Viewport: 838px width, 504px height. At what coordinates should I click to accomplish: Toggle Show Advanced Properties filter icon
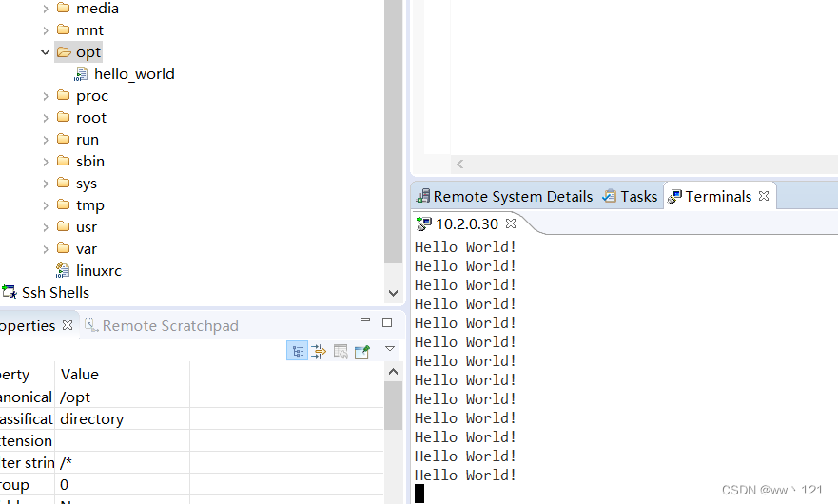tap(319, 352)
